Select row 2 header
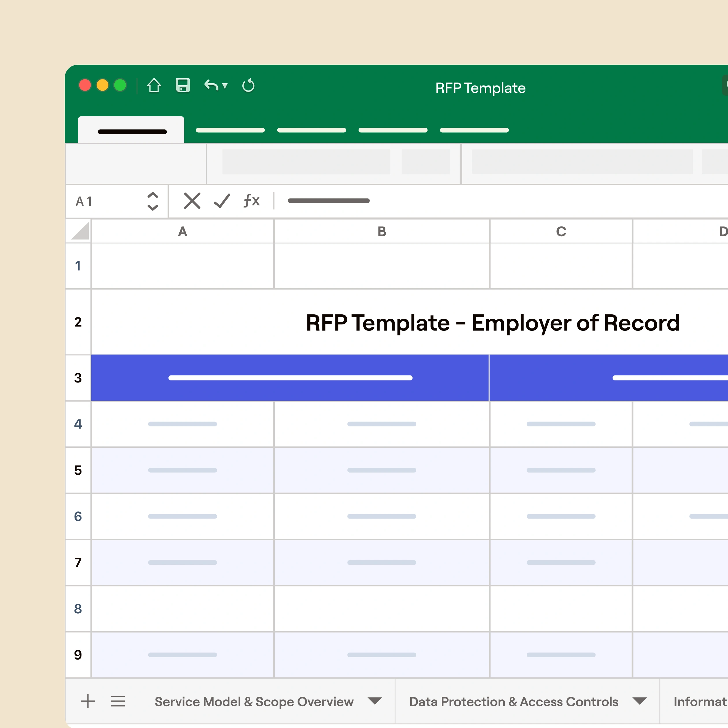 pyautogui.click(x=78, y=322)
